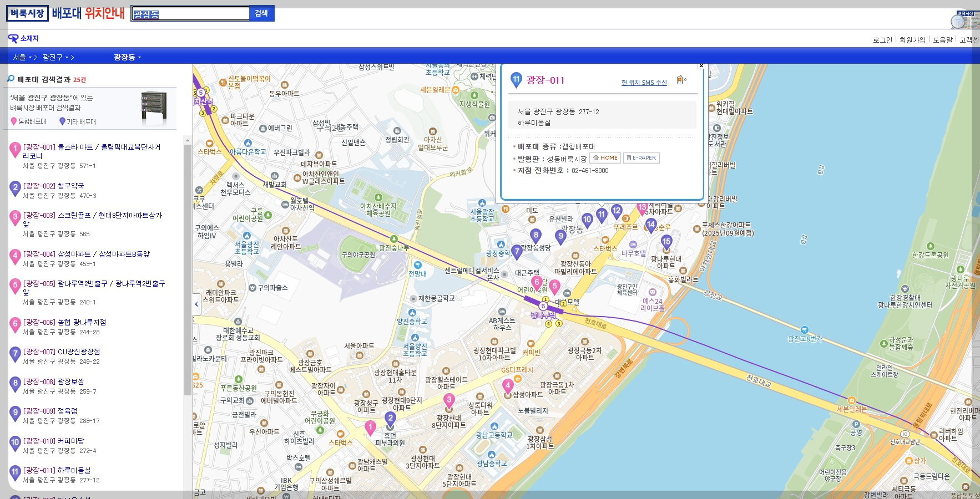980x499 pixels.
Task: Open result [광장-001] 홈스타 마트
Action: coord(92,151)
